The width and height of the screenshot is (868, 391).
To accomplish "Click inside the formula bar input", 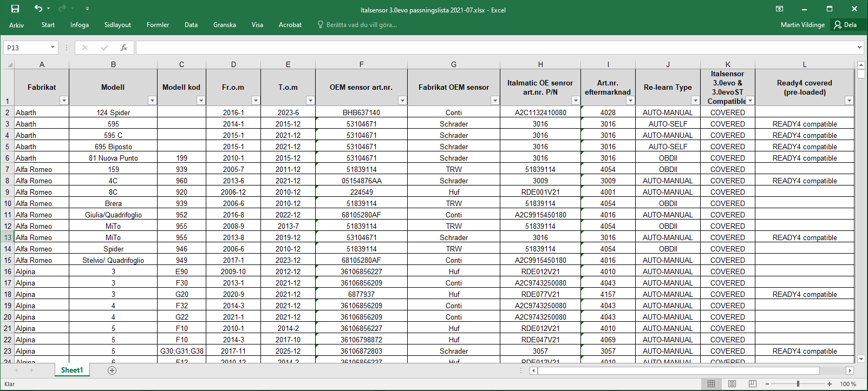I will [495, 48].
